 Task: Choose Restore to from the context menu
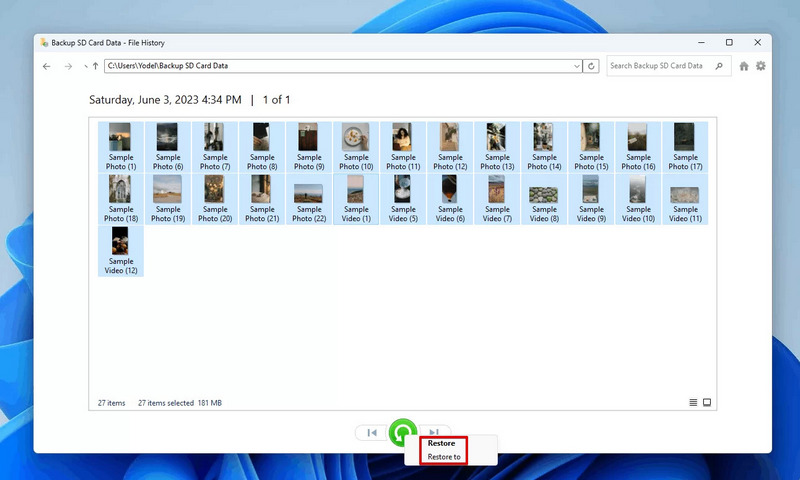[x=444, y=457]
